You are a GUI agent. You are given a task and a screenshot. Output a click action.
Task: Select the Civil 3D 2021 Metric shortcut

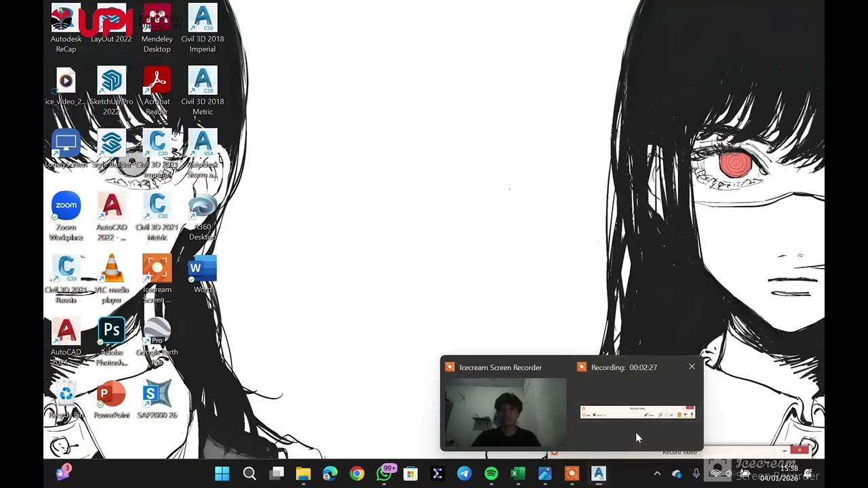pyautogui.click(x=157, y=216)
